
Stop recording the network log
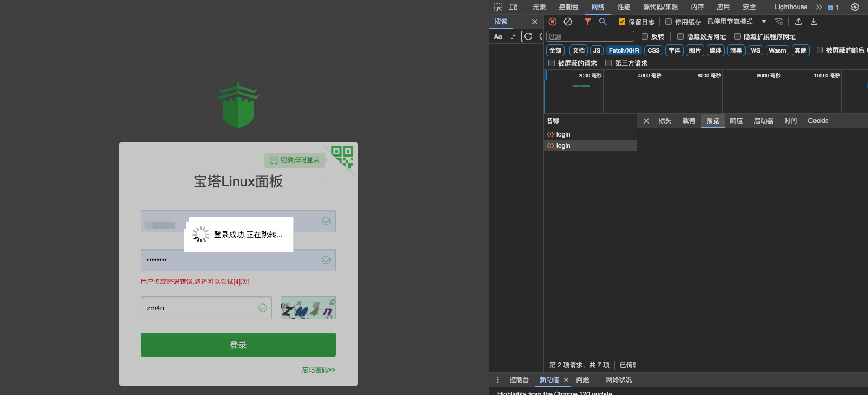point(553,22)
